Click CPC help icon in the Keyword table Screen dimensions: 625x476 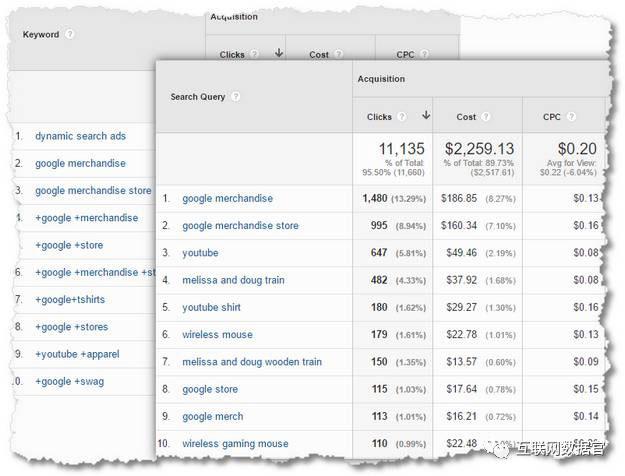click(x=423, y=55)
